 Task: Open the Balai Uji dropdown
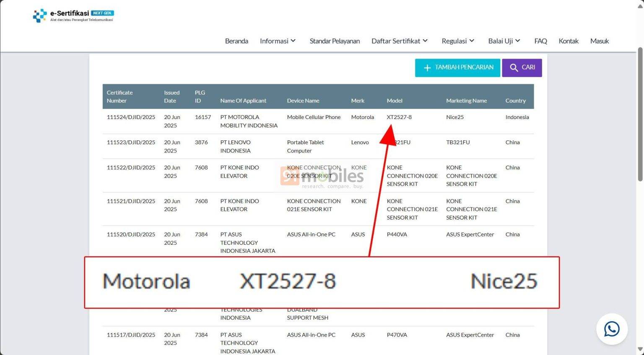coord(504,41)
